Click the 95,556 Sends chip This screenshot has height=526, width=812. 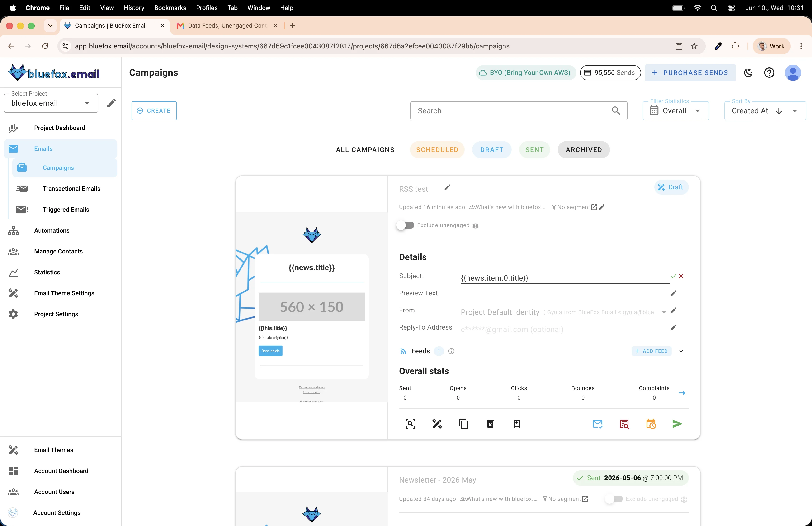(x=610, y=73)
